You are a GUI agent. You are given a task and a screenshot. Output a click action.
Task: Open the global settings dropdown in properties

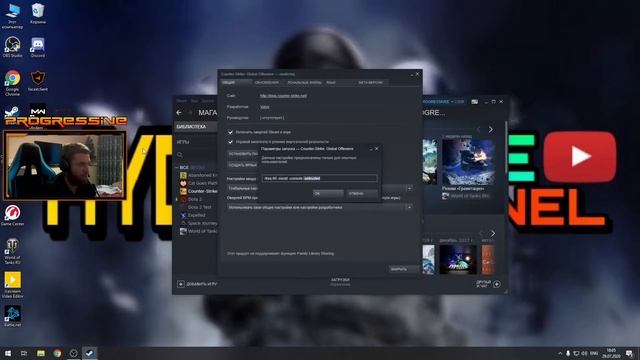point(409,189)
